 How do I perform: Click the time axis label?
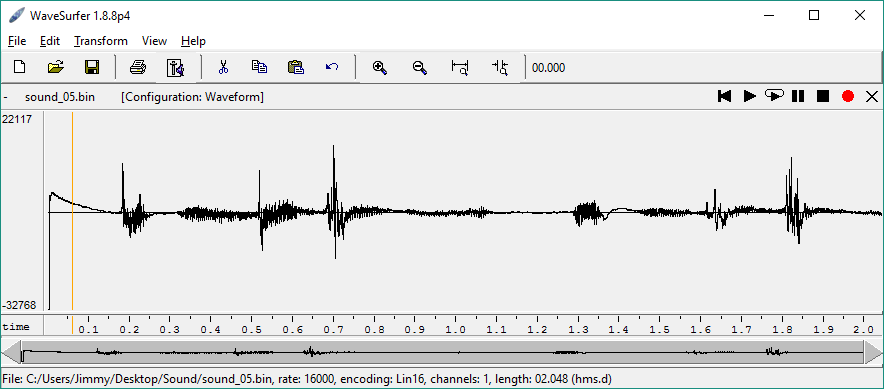click(16, 327)
